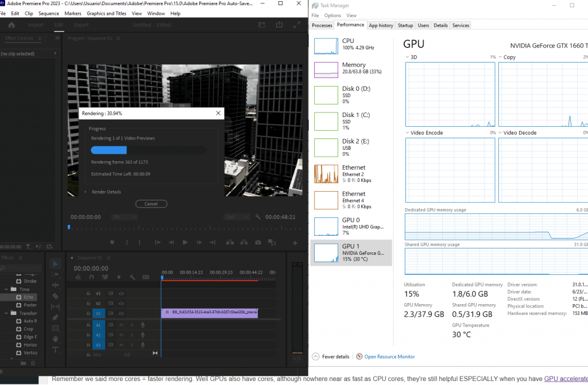Open the 3D graph engine dropdown

click(408, 57)
